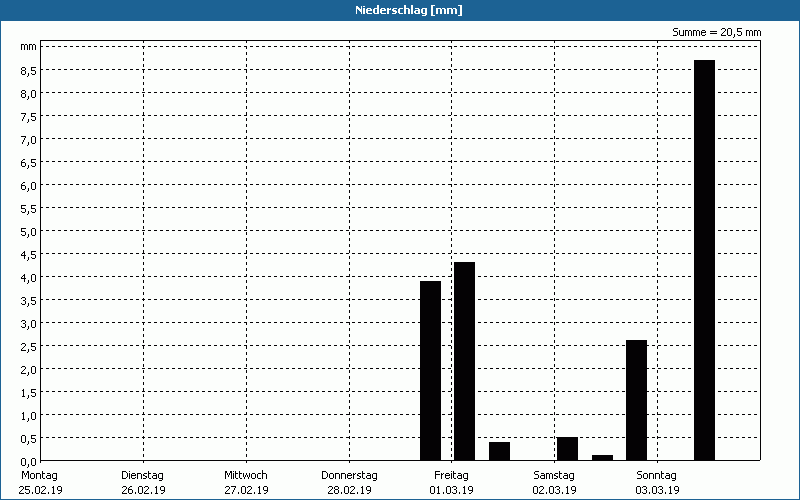Viewport: 800px width, 500px height.
Task: Click the 4,0 y-axis value
Action: click(29, 278)
